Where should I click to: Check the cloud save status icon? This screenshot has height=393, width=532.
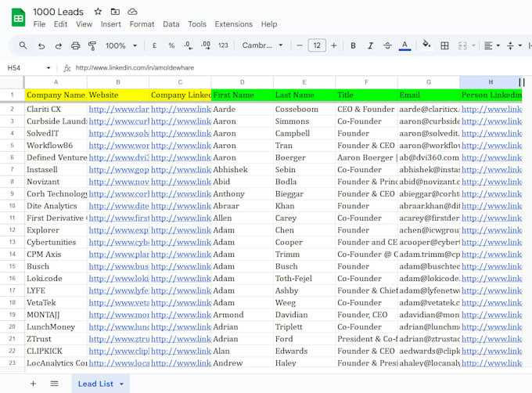pos(132,12)
